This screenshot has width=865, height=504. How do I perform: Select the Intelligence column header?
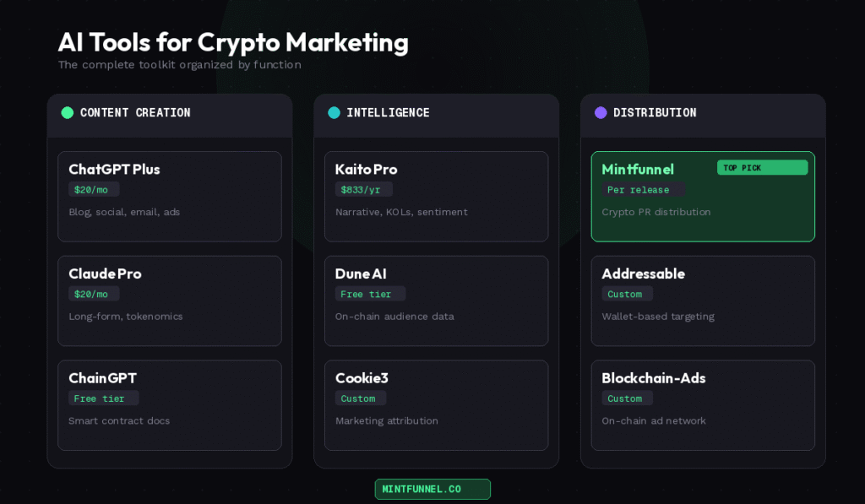click(388, 112)
